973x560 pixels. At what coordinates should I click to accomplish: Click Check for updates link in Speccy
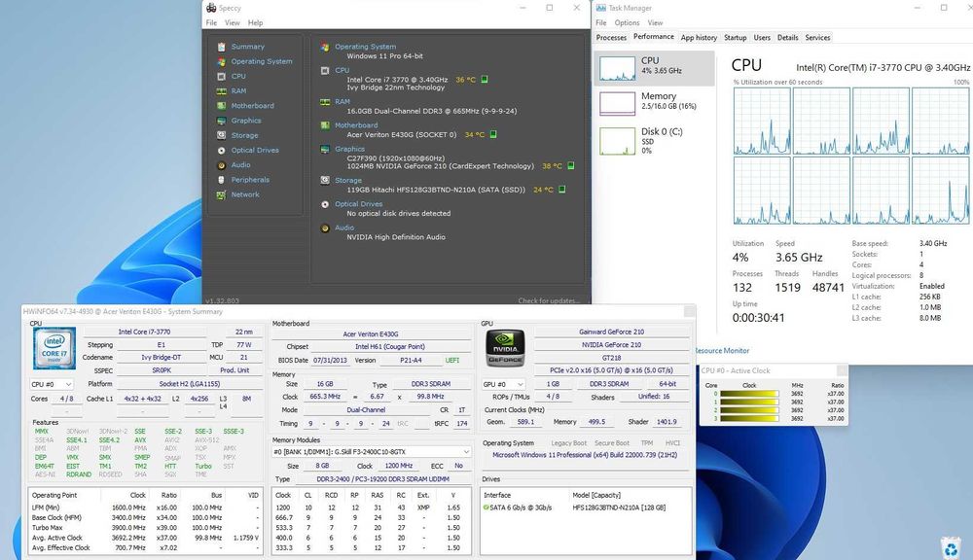pos(549,300)
